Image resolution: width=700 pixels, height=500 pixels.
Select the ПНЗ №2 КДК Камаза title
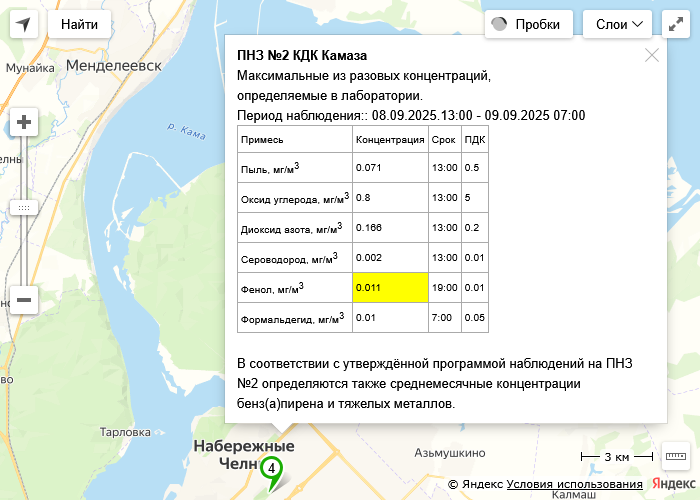302,56
